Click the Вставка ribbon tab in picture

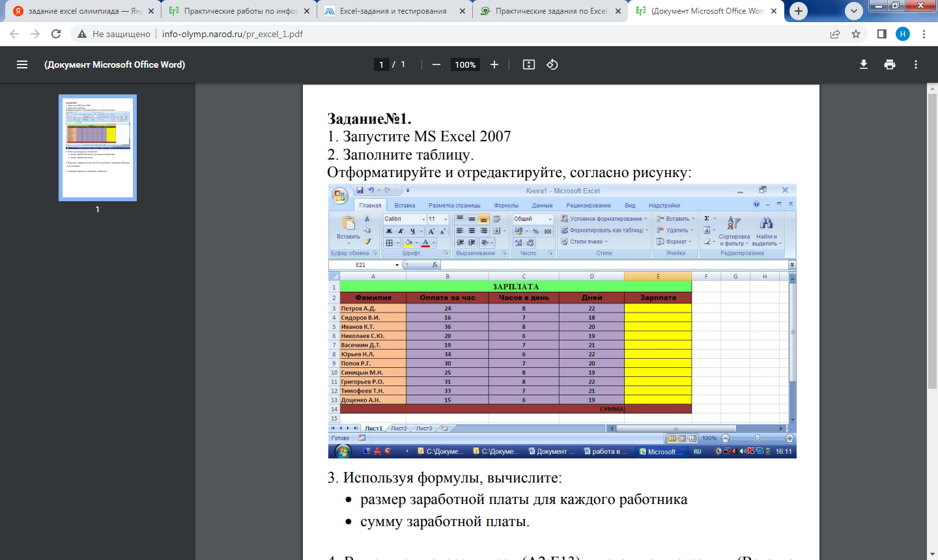click(405, 205)
